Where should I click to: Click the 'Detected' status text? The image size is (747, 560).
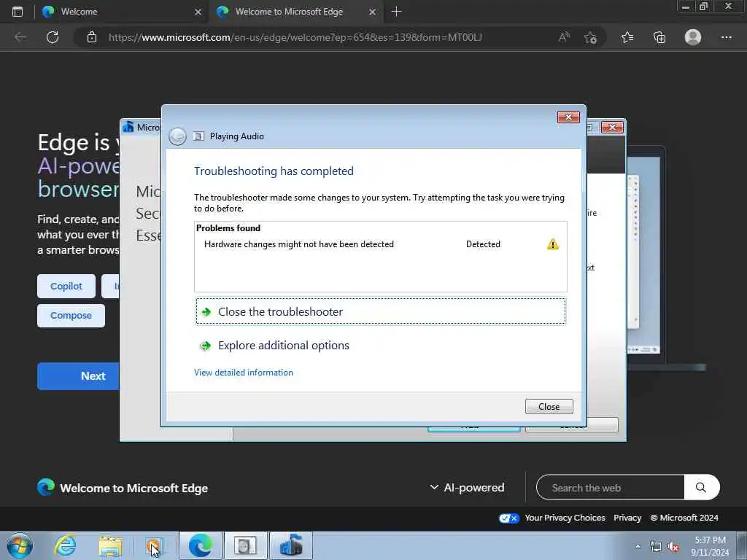click(x=483, y=244)
